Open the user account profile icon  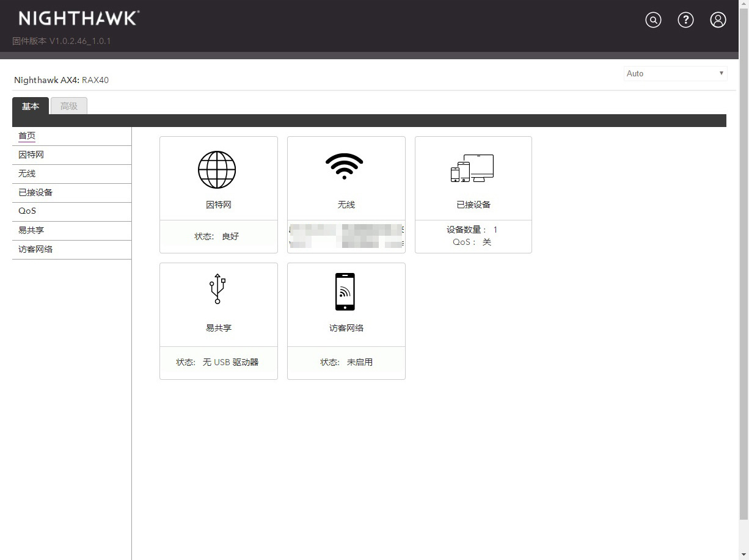[718, 20]
